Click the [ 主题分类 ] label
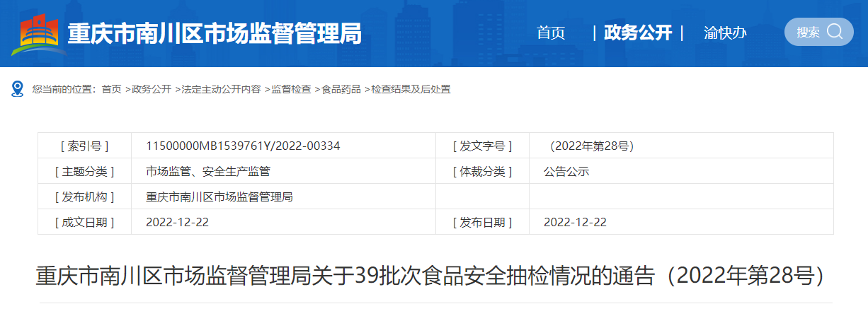868x316 pixels. [85, 172]
